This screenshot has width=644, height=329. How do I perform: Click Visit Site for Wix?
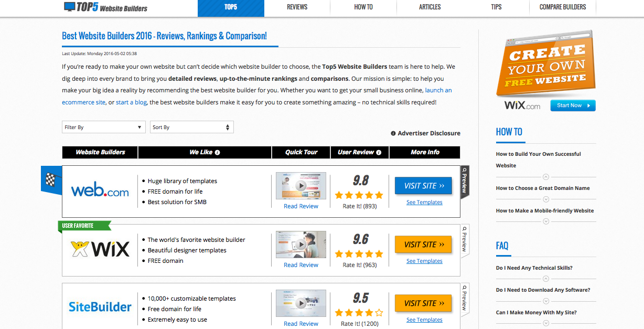[x=423, y=245]
